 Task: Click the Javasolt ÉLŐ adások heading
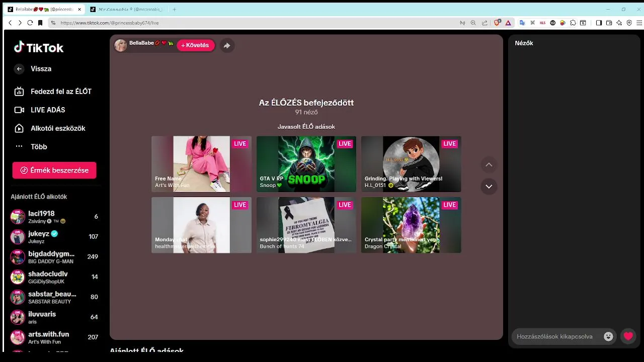click(x=306, y=127)
